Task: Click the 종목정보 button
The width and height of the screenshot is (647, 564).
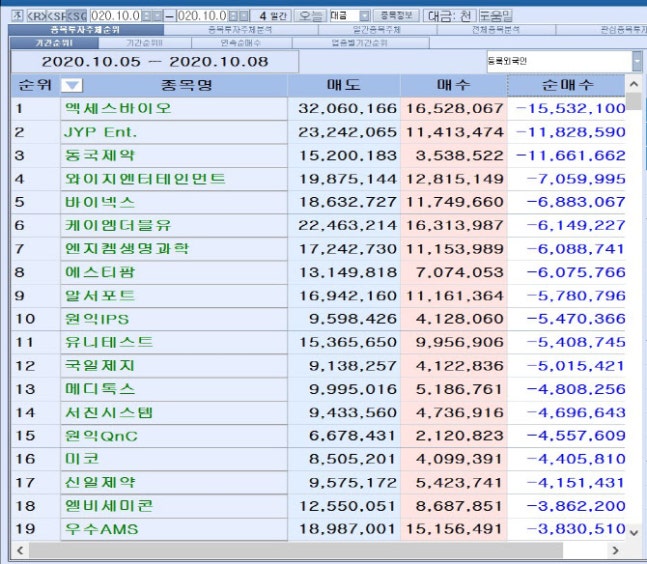Action: (397, 16)
